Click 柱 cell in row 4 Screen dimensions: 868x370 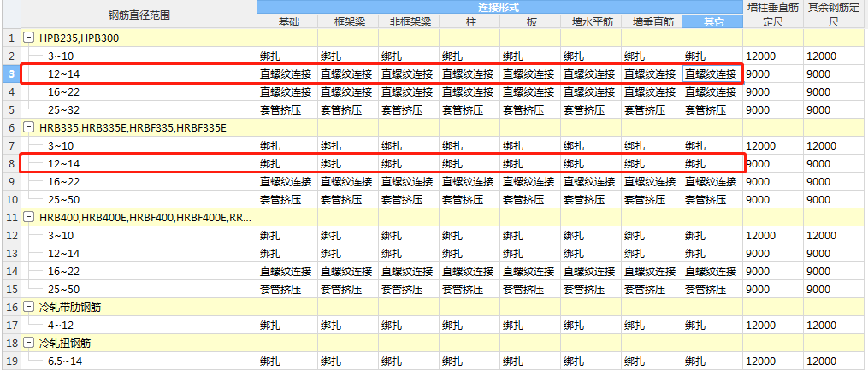pyautogui.click(x=470, y=91)
